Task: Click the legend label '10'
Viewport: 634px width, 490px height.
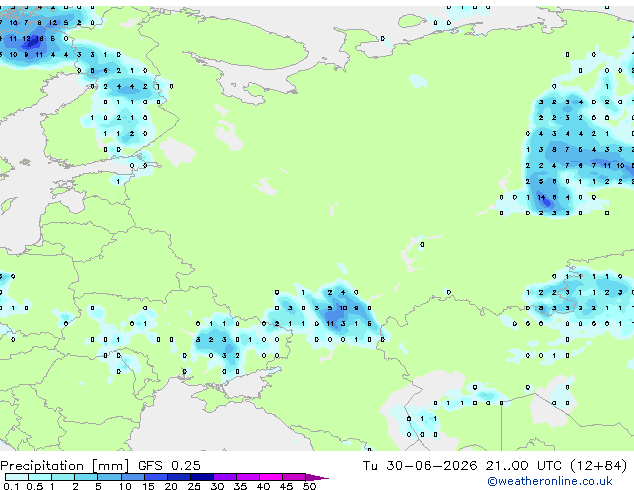Action: click(x=125, y=486)
